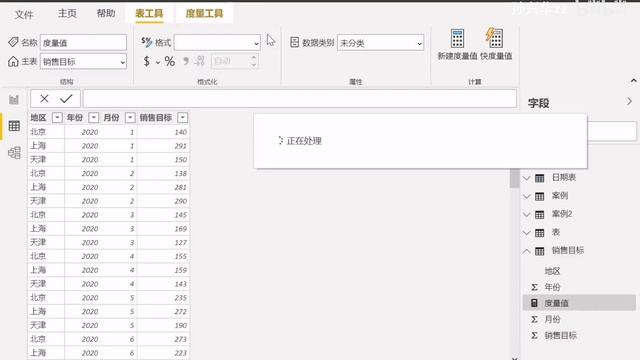
Task: Cancel the formula with the X icon
Action: [44, 98]
